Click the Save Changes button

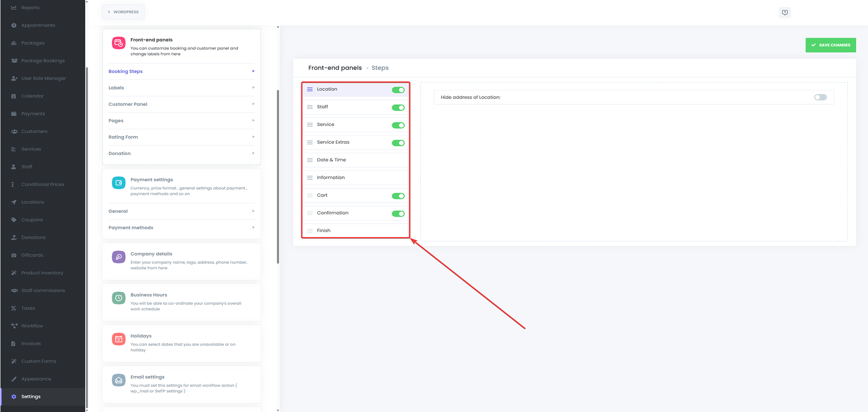[830, 45]
